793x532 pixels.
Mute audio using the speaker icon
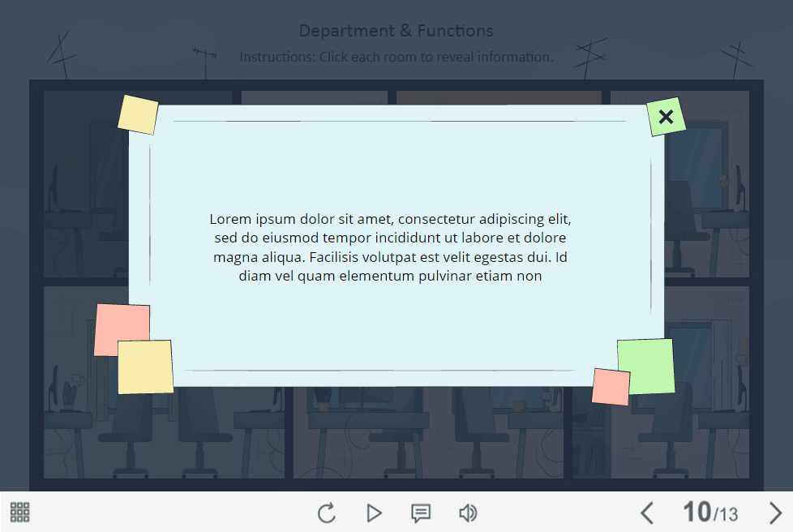(x=467, y=513)
